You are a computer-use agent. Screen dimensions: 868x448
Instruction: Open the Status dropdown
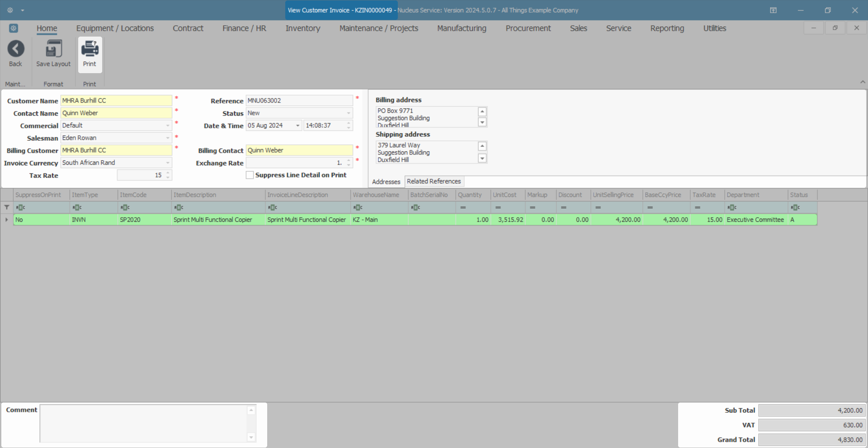[349, 113]
